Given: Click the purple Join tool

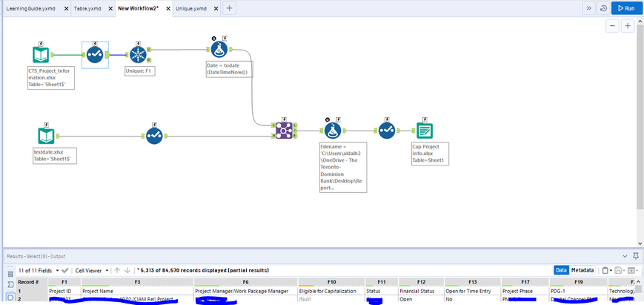Looking at the screenshot, I should 284,131.
